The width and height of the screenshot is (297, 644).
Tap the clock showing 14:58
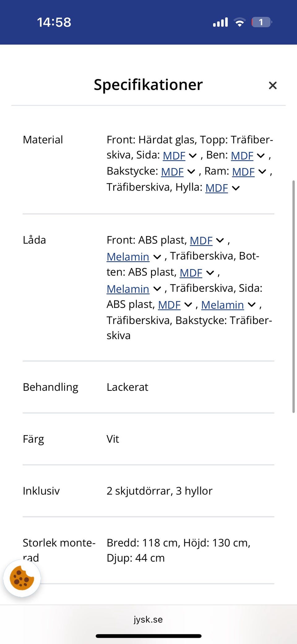point(54,22)
